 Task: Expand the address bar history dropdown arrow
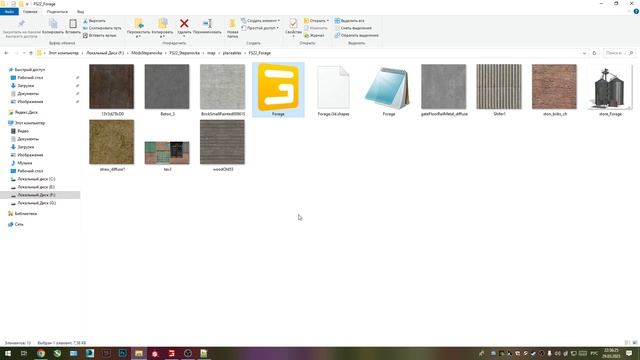click(584, 53)
